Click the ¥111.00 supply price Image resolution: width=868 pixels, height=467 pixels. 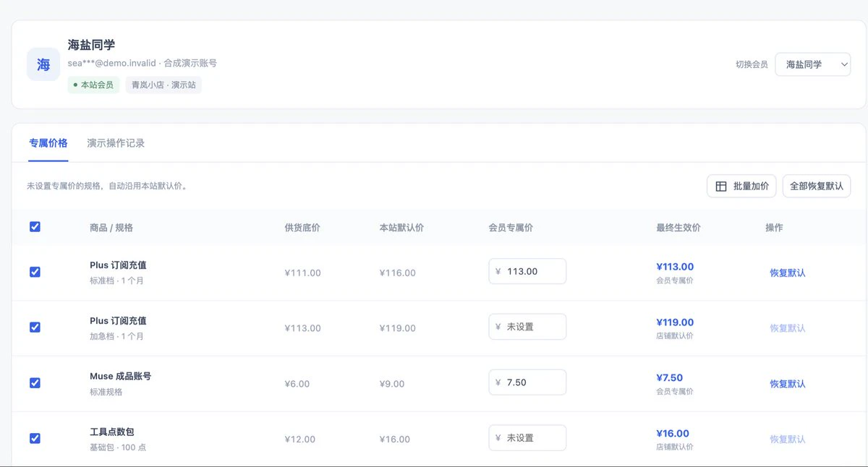[x=303, y=273]
